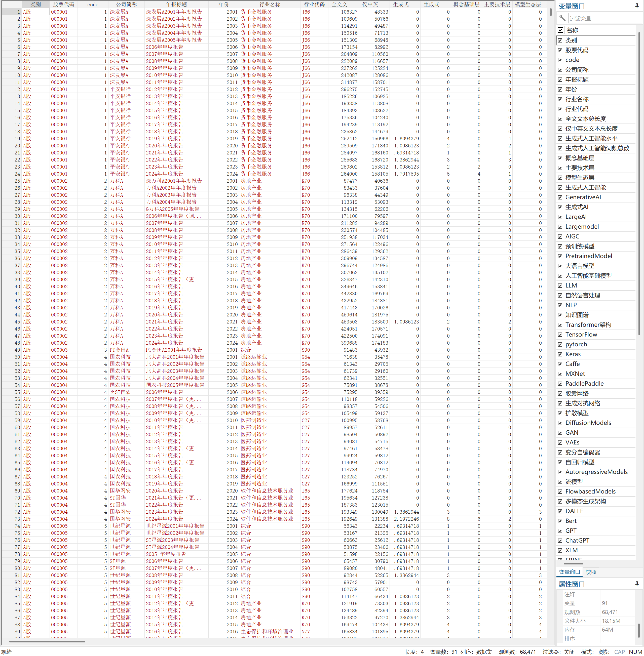Uncheck the 股票代码 variable checkbox

coord(560,50)
